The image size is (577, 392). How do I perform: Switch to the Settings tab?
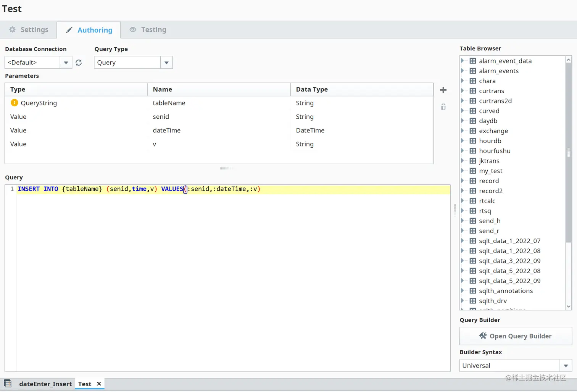pos(29,30)
